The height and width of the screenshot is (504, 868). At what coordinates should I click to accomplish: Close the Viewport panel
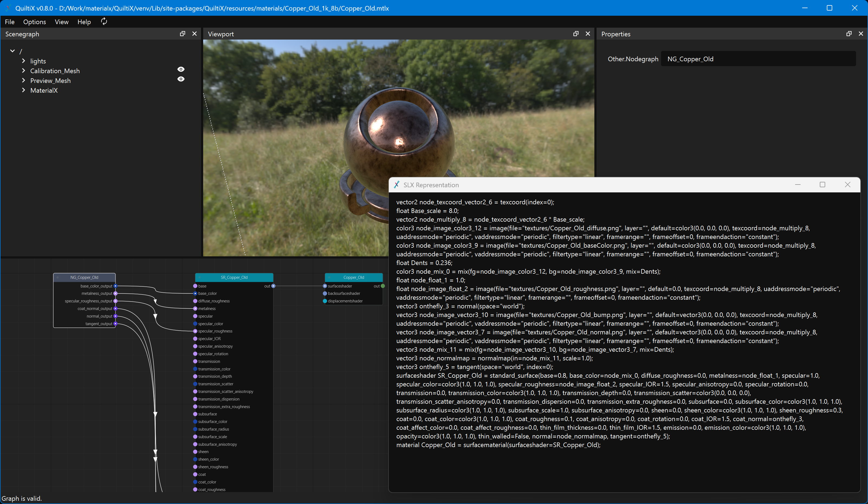588,33
